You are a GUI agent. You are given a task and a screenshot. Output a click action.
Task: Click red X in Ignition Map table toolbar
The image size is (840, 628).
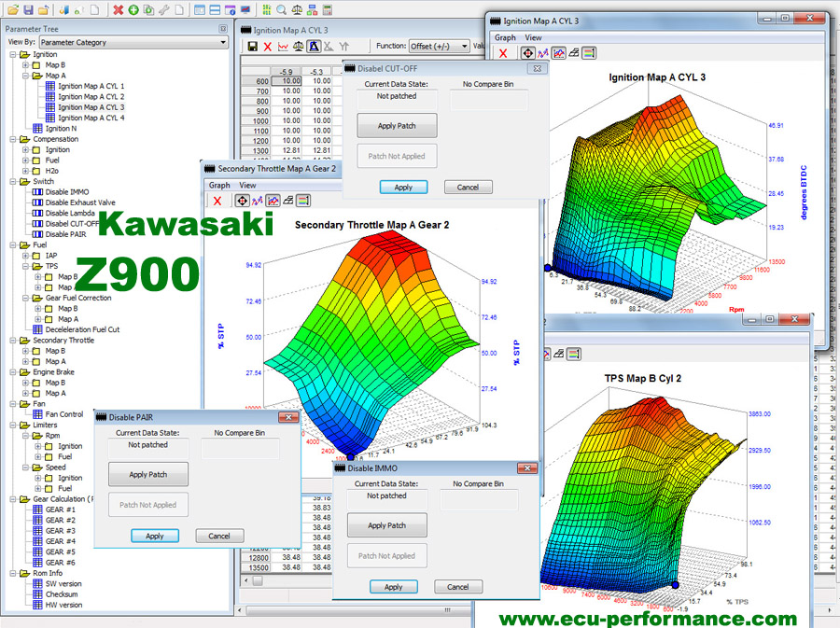click(x=268, y=47)
